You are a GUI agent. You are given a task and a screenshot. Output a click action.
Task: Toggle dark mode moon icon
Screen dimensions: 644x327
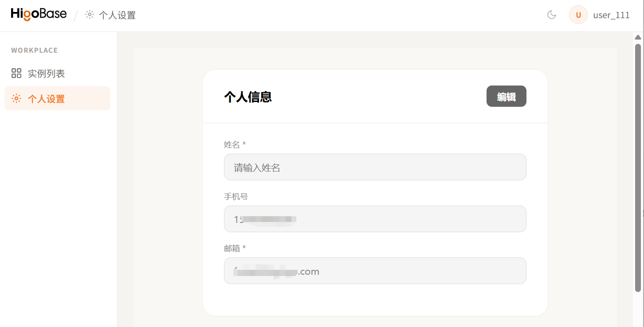pos(552,15)
